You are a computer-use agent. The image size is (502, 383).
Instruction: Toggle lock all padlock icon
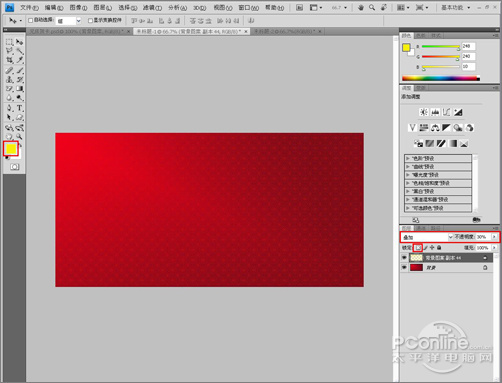(439, 248)
